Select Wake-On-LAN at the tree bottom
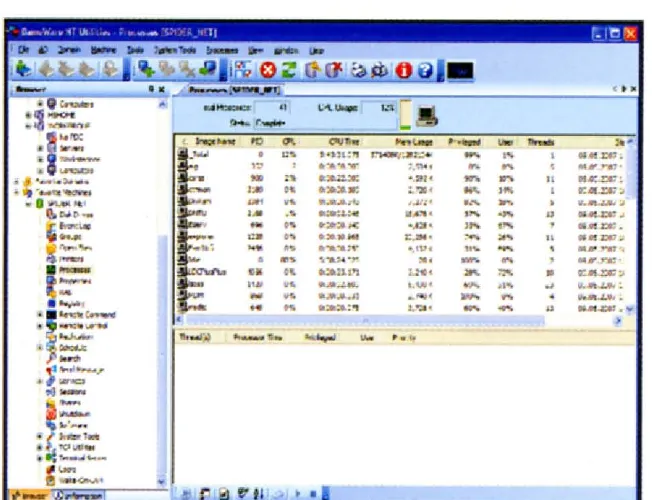Viewport: 670px width, 500px height. (x=81, y=480)
